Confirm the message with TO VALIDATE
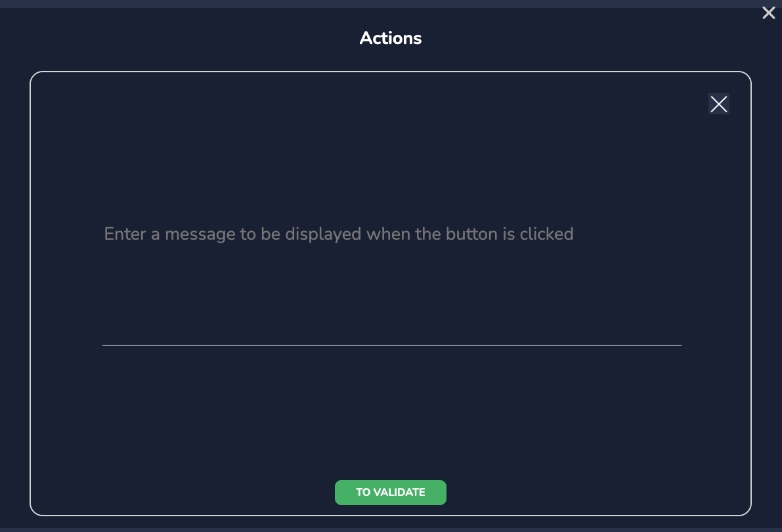 [391, 493]
